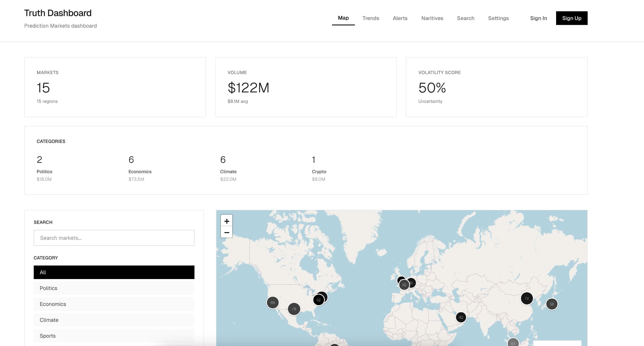Open the map marker labeled 72
Image resolution: width=644 pixels, height=346 pixels.
click(527, 298)
